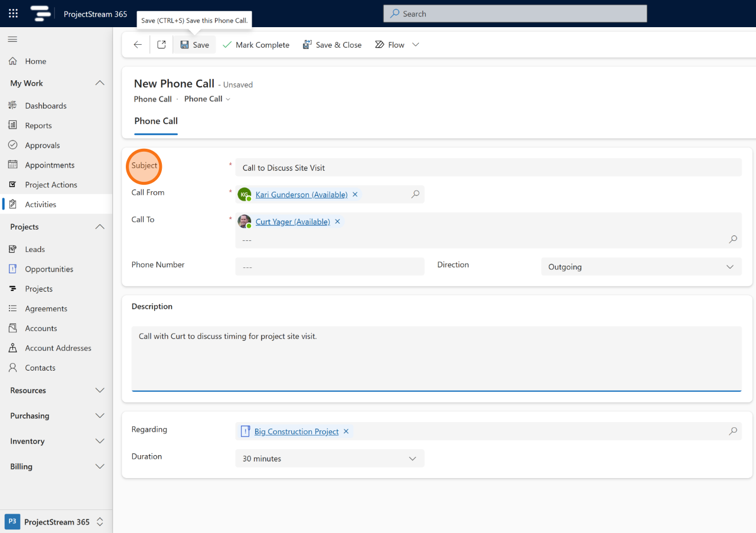Search Call From lookup magnifier
This screenshot has height=533, width=756.
pos(415,194)
